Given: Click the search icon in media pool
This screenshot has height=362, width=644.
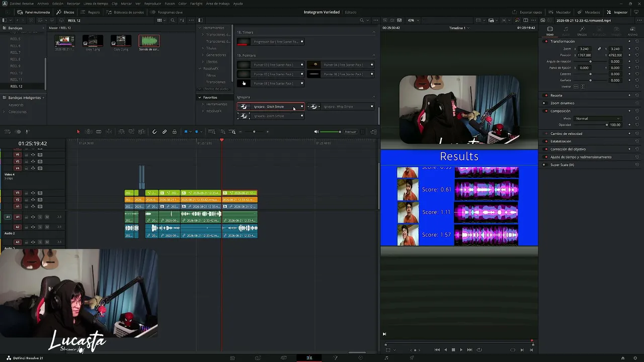Looking at the screenshot, I should 173,20.
